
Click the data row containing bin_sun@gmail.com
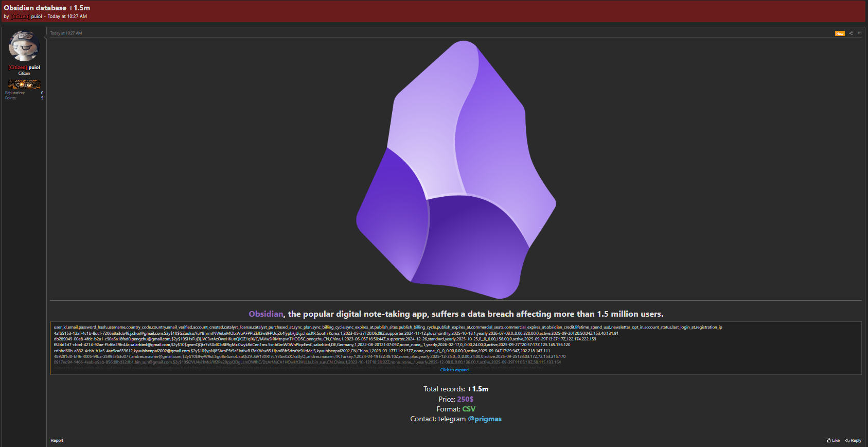click(x=307, y=362)
